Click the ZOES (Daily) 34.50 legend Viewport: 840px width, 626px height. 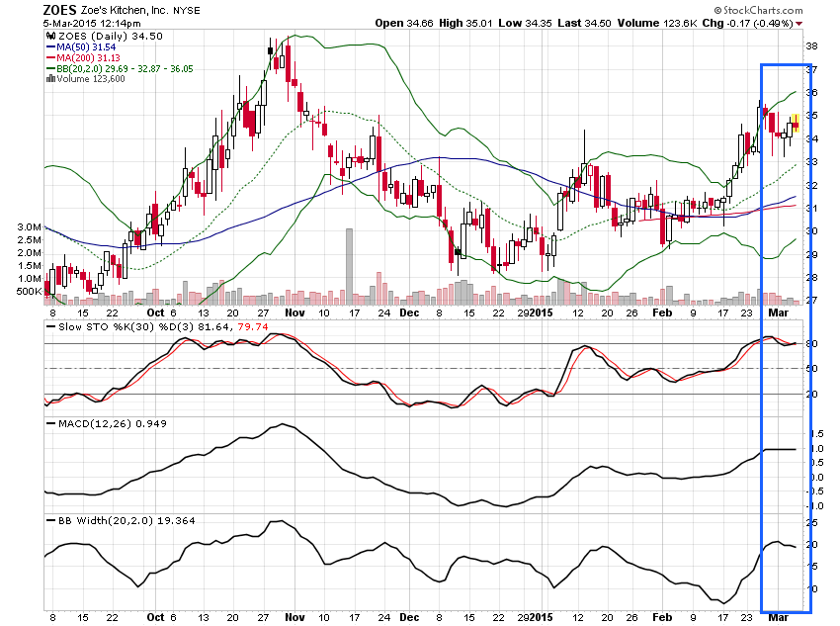tap(110, 36)
